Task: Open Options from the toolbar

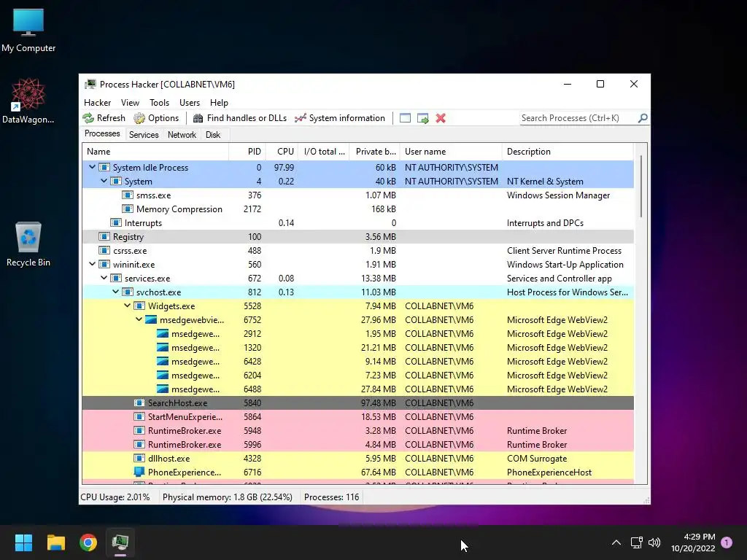Action: point(156,118)
